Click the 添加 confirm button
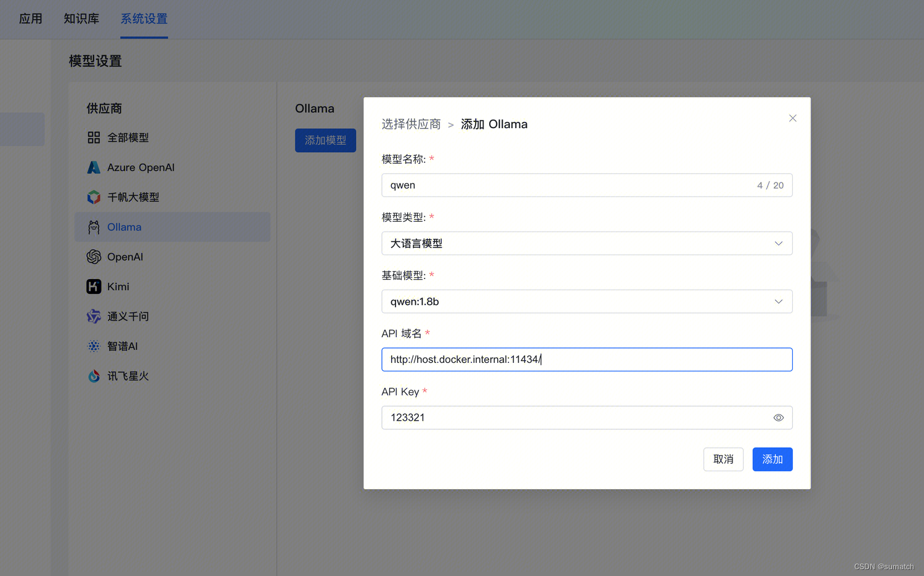The width and height of the screenshot is (924, 576). click(x=772, y=460)
